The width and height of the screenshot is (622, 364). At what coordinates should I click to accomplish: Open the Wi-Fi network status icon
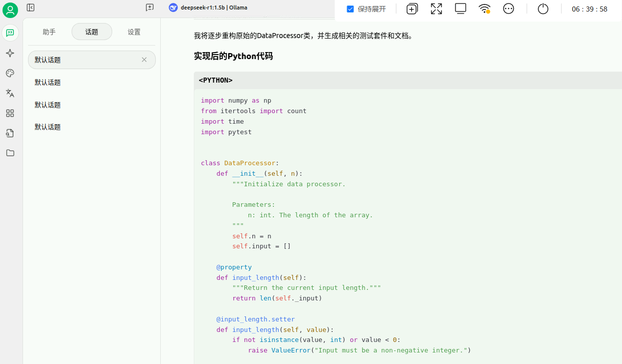(x=484, y=9)
